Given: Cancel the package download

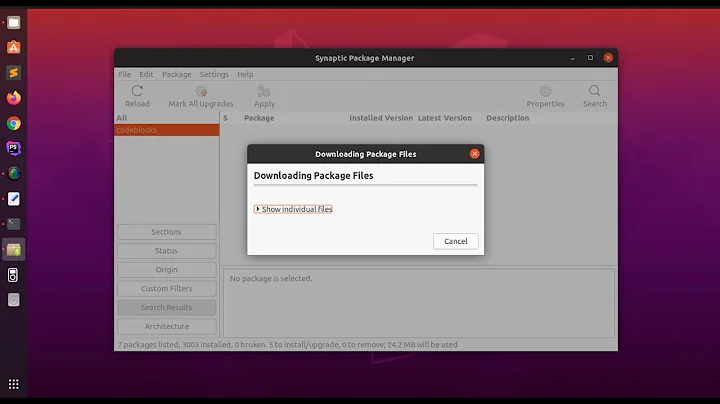Looking at the screenshot, I should pyautogui.click(x=456, y=241).
